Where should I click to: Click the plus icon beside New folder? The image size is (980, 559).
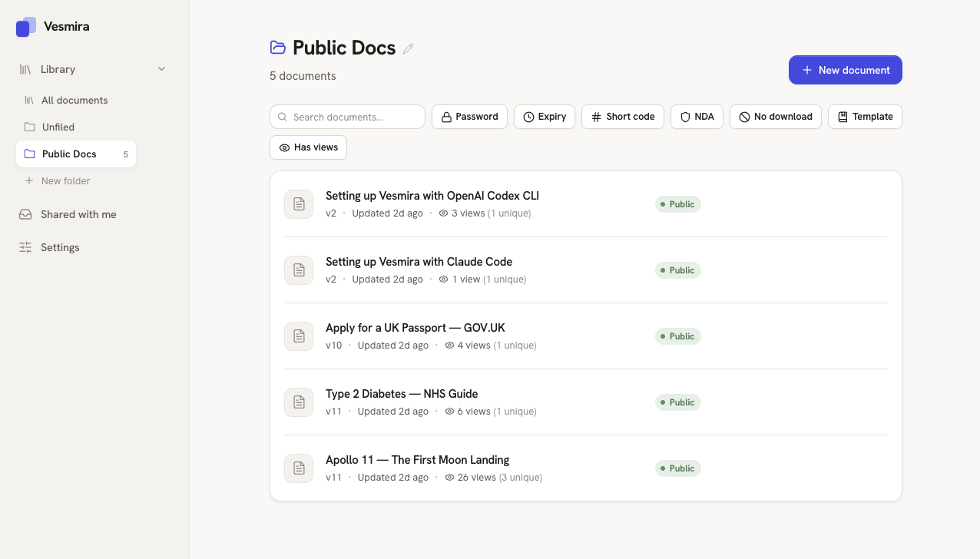point(29,180)
